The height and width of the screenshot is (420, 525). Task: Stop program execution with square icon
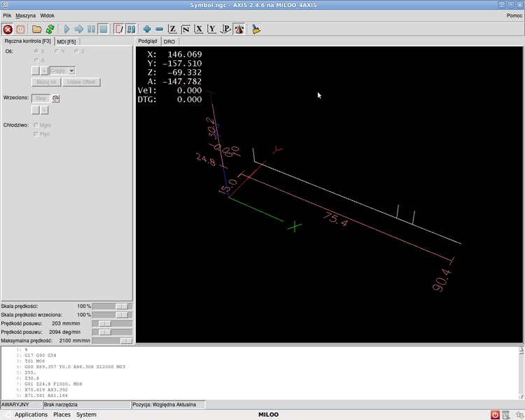tap(104, 29)
